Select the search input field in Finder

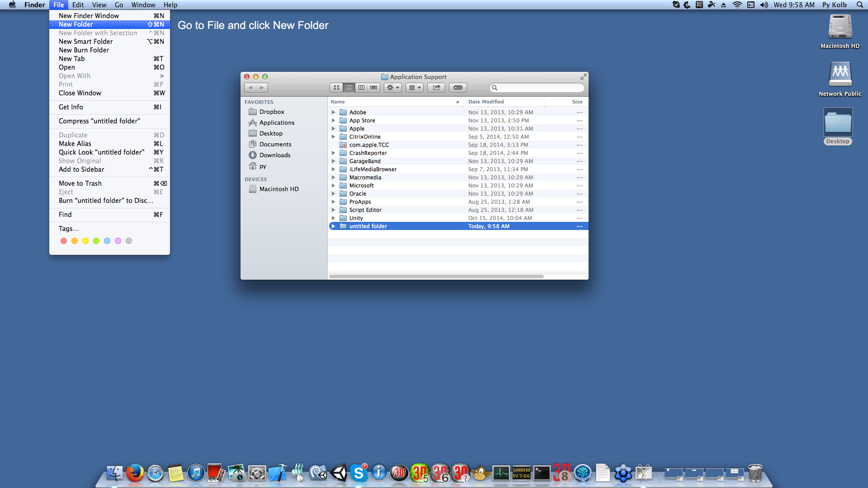[537, 88]
